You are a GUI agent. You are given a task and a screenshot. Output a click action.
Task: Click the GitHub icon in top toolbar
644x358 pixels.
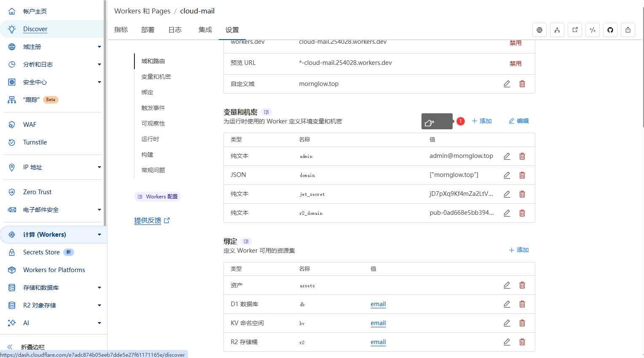pyautogui.click(x=610, y=30)
